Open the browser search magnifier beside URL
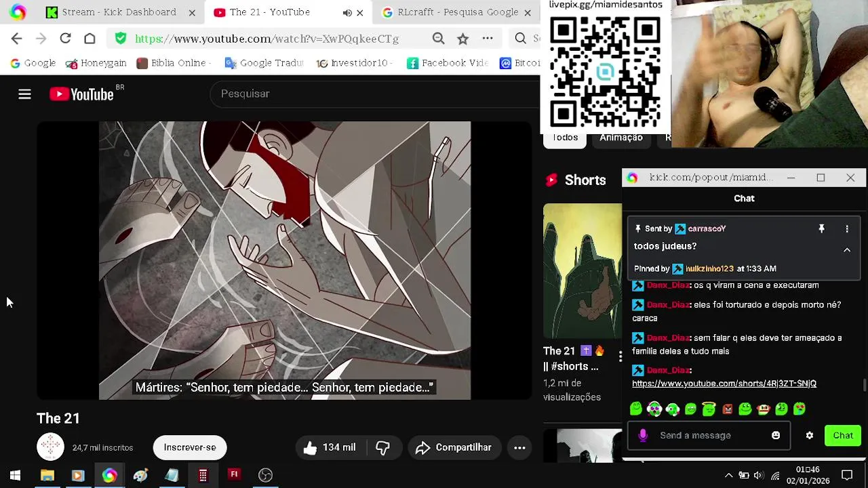 coord(520,39)
